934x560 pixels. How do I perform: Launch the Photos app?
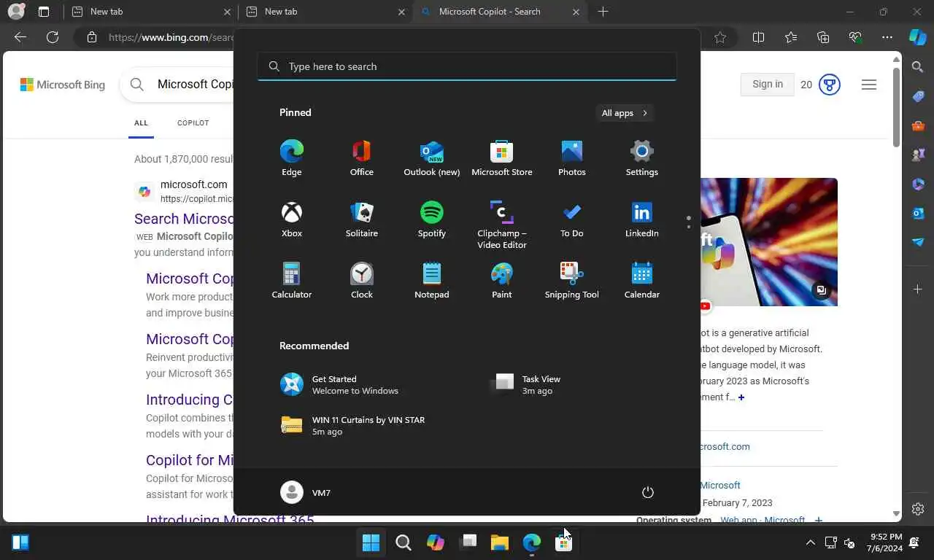(571, 158)
